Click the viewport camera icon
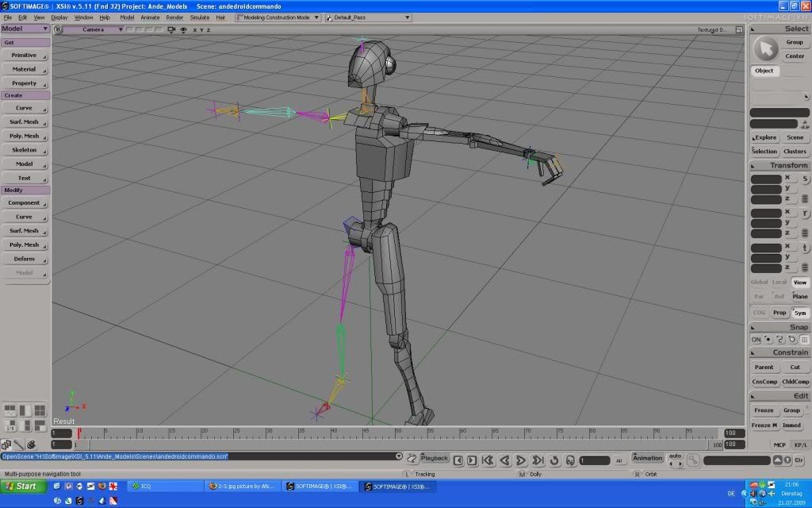This screenshot has width=812, height=508. click(x=171, y=29)
